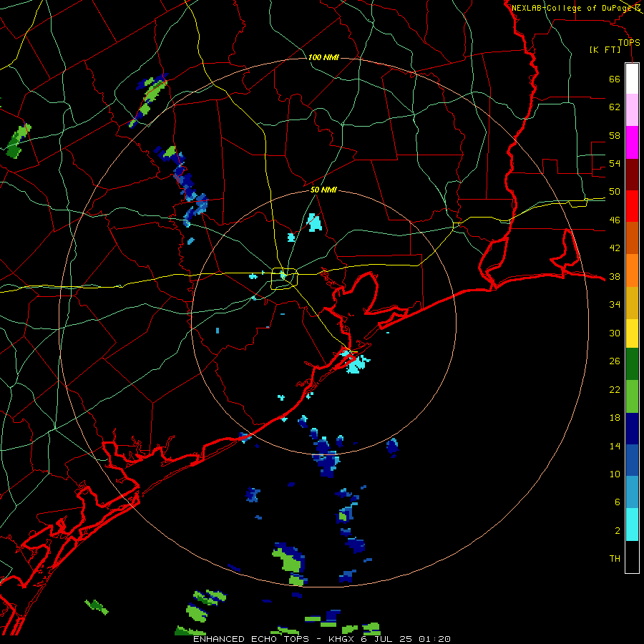
Task: Click the magenta legend swatch
Action: [632, 142]
